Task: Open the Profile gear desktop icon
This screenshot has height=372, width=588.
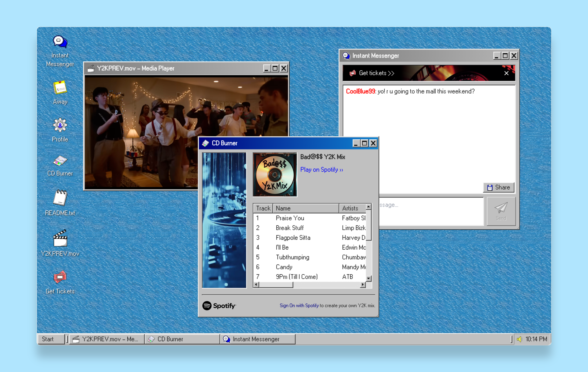Action: tap(60, 130)
